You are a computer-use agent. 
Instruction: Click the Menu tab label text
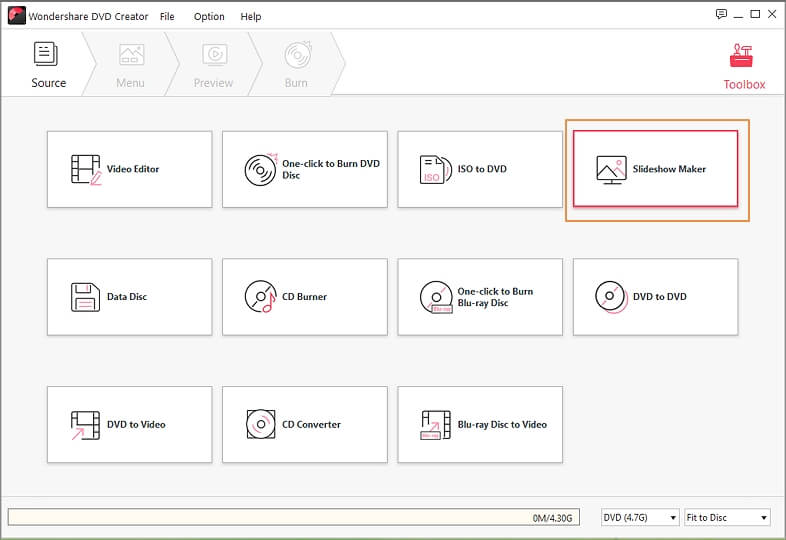coord(130,83)
